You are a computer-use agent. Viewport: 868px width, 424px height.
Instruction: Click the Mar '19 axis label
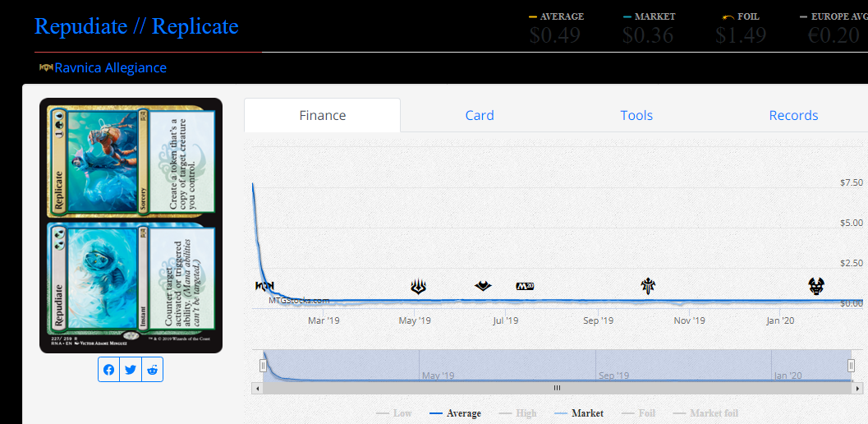click(324, 320)
